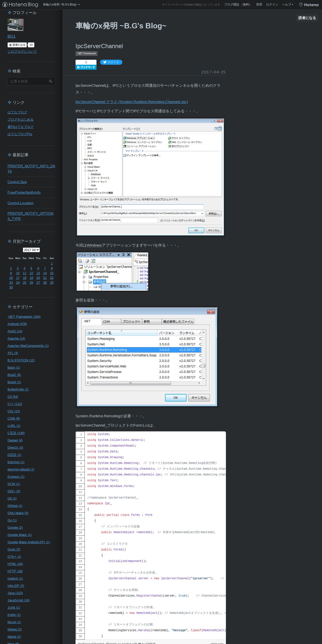The image size is (322, 644).
Task: Click code line 'namespace Ipc_'
Action: click(x=100, y=503)
